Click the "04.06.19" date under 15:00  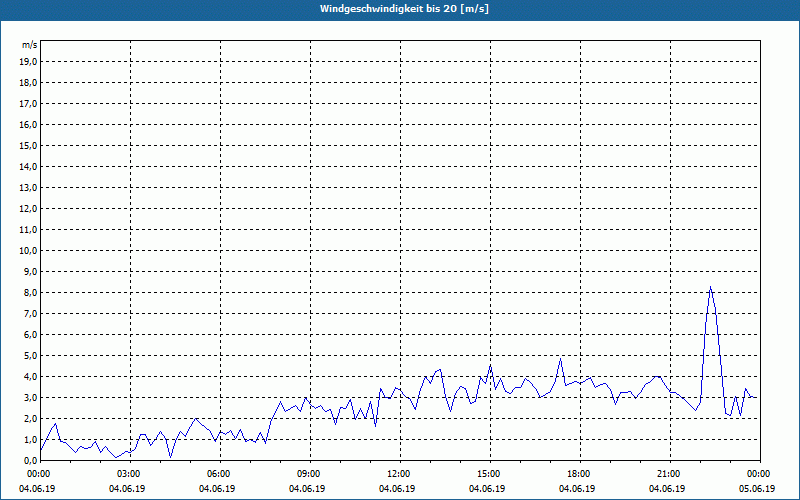(x=487, y=489)
